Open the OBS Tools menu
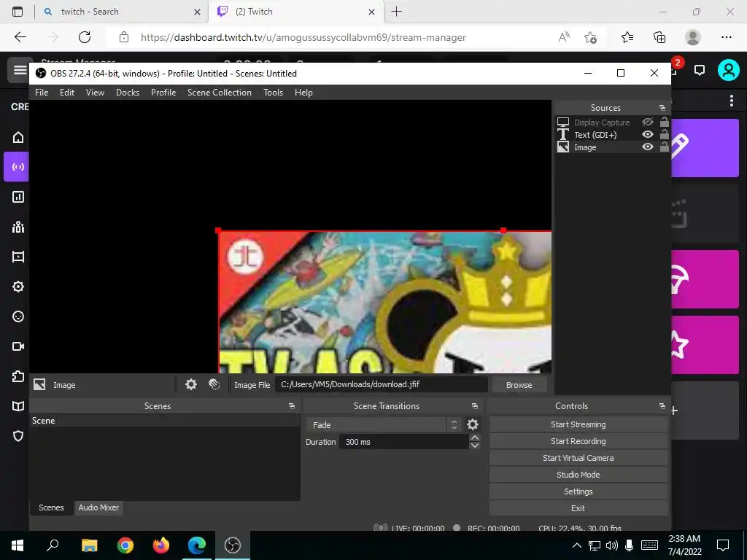The width and height of the screenshot is (747, 560). tap(273, 93)
